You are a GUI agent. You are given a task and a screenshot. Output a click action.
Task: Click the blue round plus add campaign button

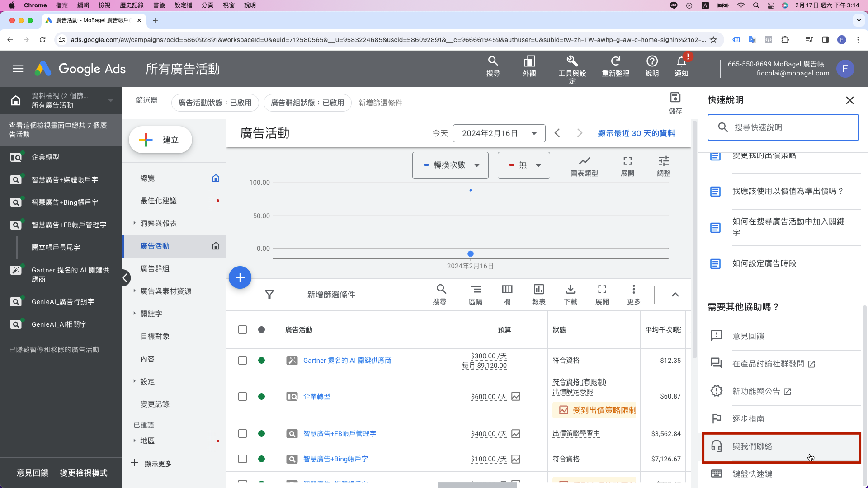(240, 277)
